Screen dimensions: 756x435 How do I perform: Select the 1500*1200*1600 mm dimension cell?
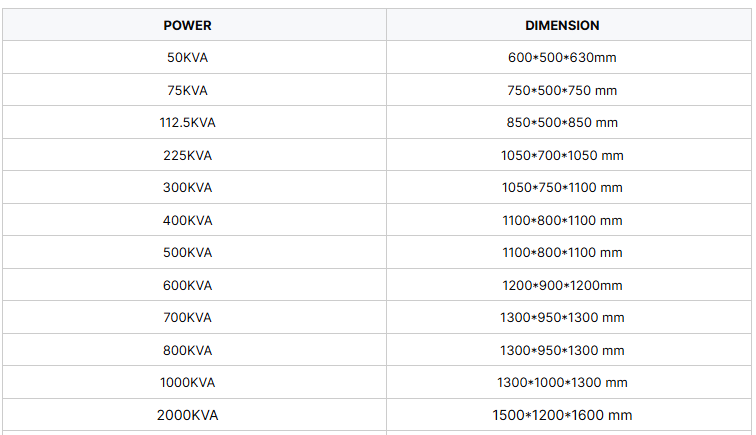562,415
